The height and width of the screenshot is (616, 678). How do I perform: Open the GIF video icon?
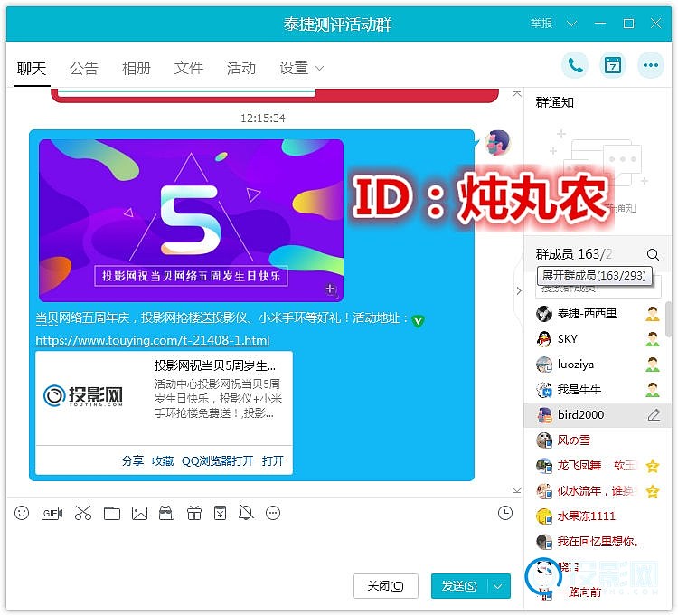[x=52, y=513]
